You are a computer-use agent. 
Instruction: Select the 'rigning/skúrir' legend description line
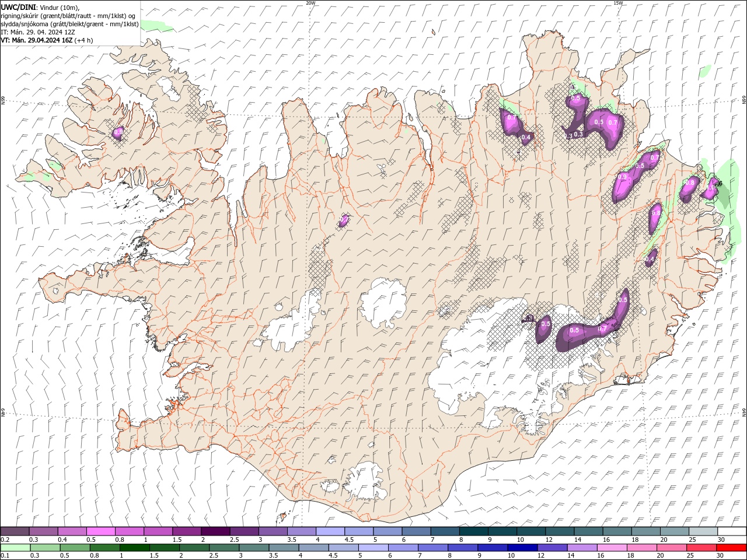[68, 16]
